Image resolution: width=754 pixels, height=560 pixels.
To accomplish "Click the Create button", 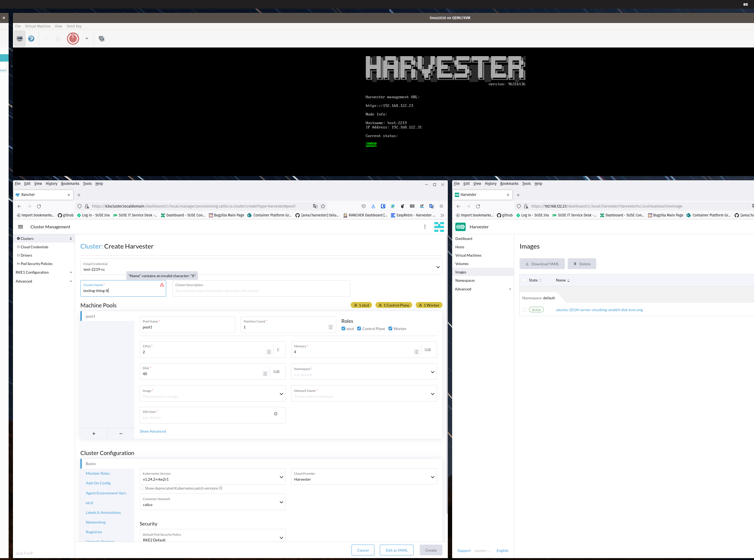I will pyautogui.click(x=431, y=550).
